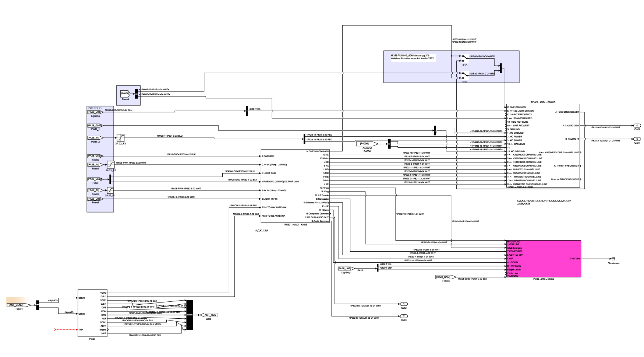Select the P4006 From9 block
644x357 pixels.
coord(125,94)
